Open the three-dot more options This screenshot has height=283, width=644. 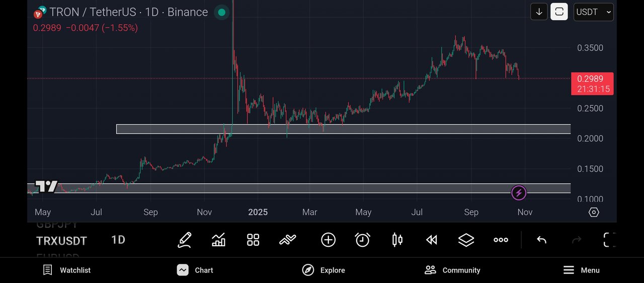tap(501, 240)
